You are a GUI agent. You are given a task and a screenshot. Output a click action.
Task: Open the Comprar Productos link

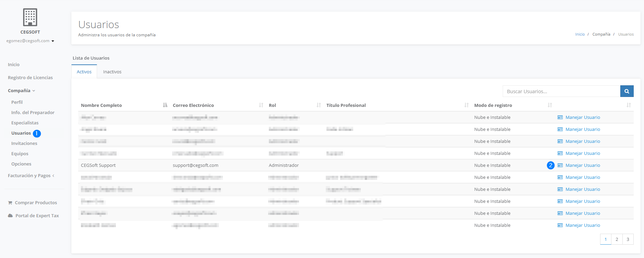[36, 202]
